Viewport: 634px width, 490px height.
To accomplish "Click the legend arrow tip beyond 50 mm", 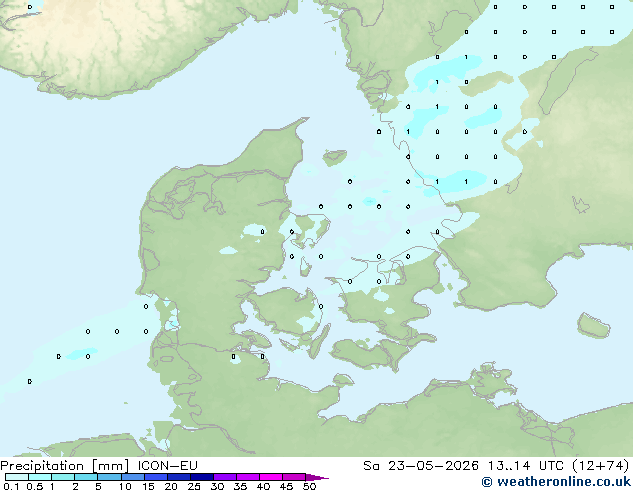I will pos(317,477).
